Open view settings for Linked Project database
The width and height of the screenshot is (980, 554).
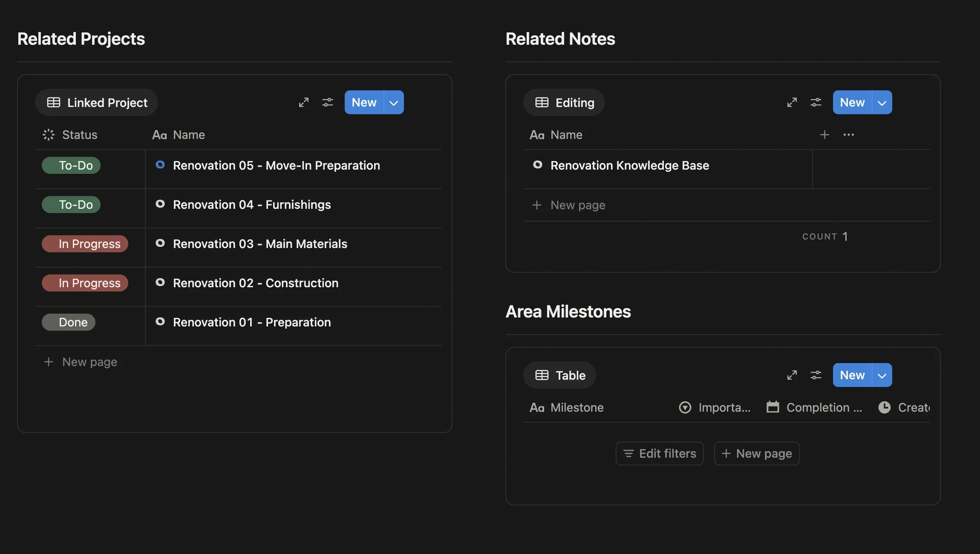tap(328, 102)
